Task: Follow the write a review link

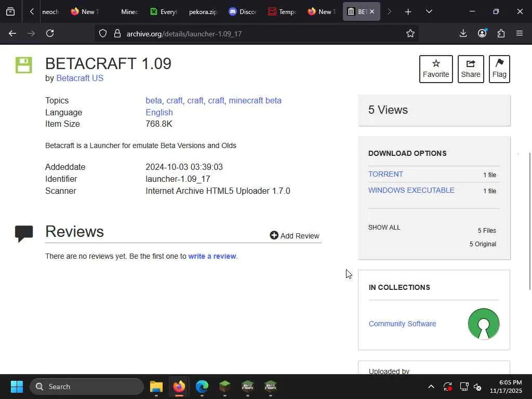Action: (x=212, y=256)
